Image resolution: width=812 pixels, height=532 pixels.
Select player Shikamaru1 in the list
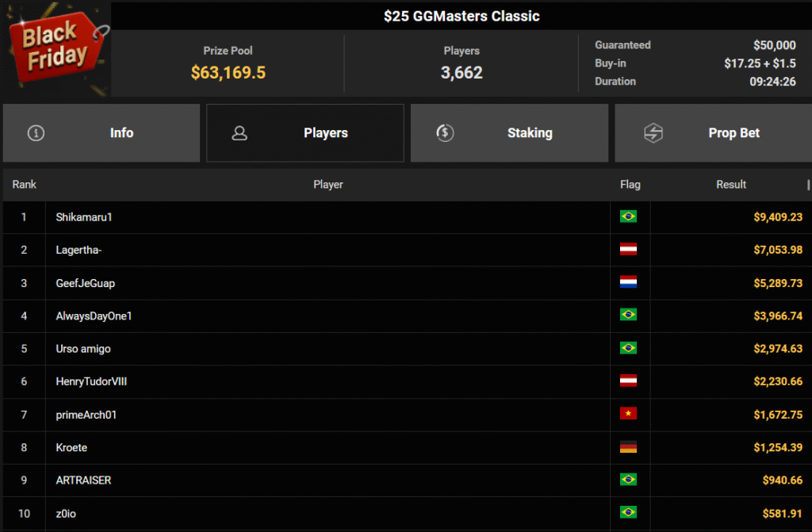(79, 217)
